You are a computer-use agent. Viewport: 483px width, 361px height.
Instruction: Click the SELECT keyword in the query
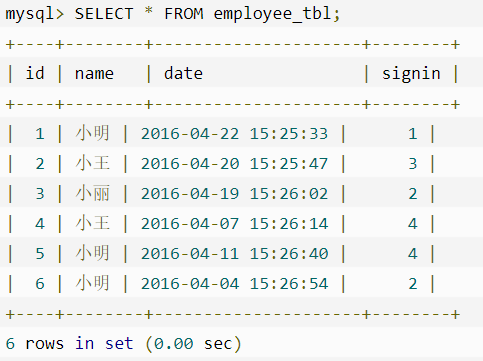[104, 14]
